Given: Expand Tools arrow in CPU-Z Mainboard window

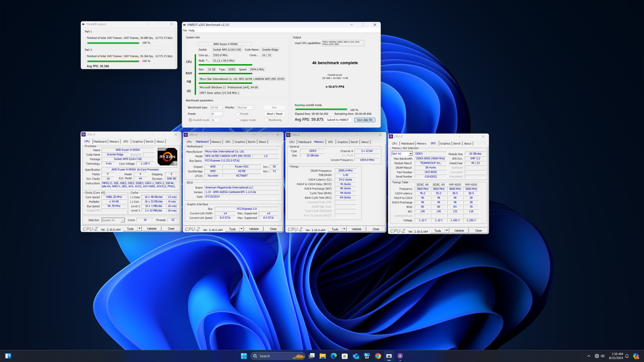Looking at the screenshot, I should (241, 229).
